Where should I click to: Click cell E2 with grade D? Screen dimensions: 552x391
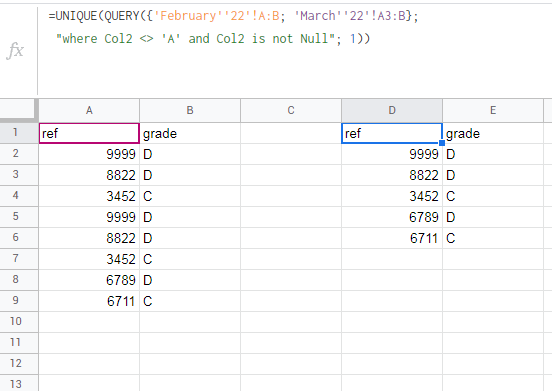[493, 154]
